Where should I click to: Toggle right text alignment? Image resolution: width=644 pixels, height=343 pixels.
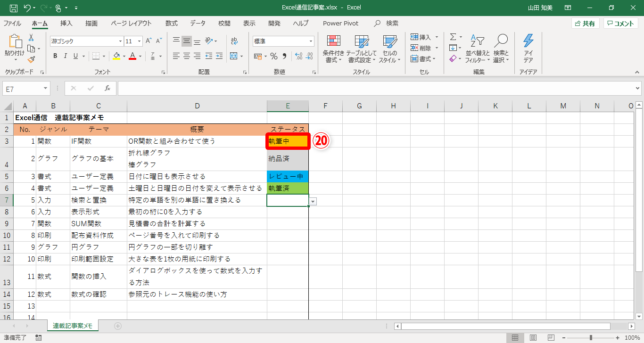coord(197,56)
